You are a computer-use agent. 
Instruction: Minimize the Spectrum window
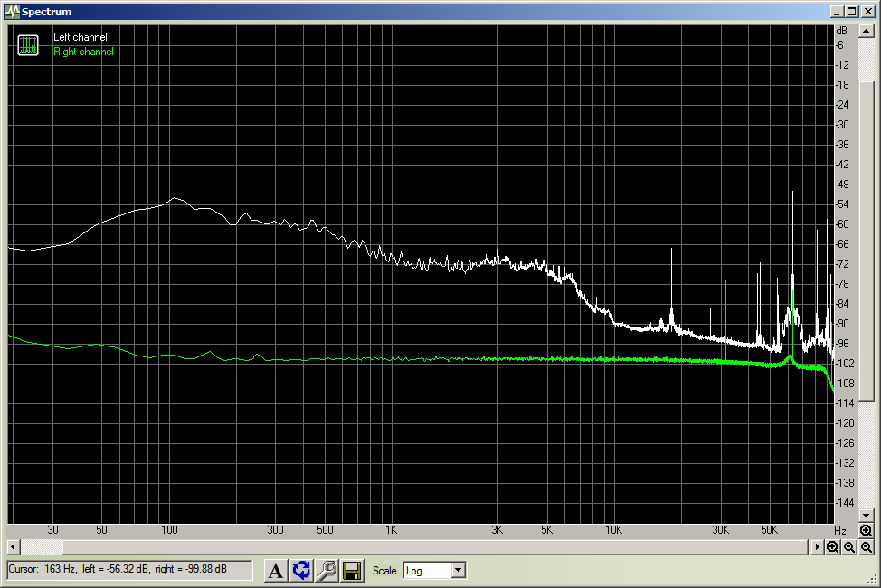838,12
